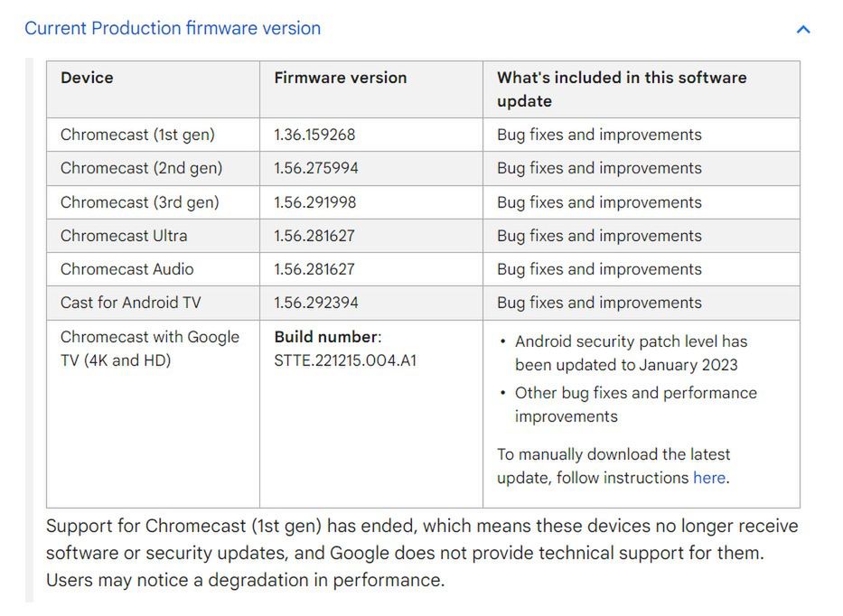Click firmware 1.56.291998 for Chromecast 3rd gen
This screenshot has width=843, height=616.
(313, 201)
